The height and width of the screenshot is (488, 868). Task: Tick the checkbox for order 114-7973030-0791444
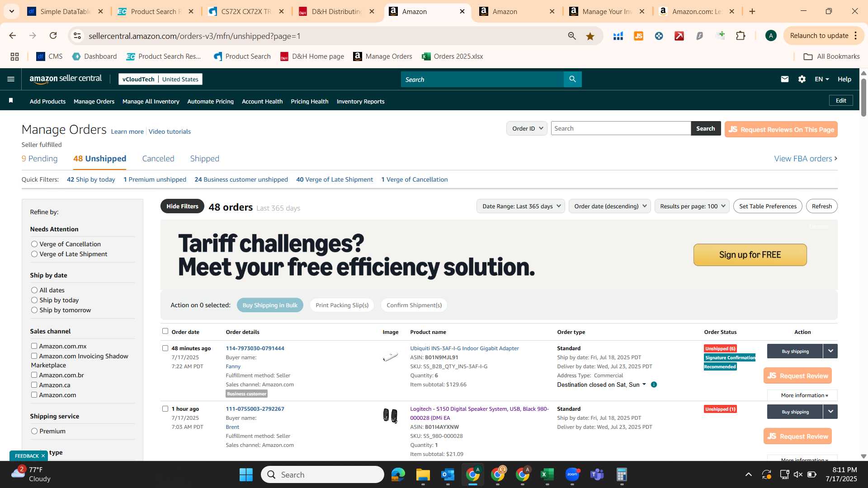[165, 348]
